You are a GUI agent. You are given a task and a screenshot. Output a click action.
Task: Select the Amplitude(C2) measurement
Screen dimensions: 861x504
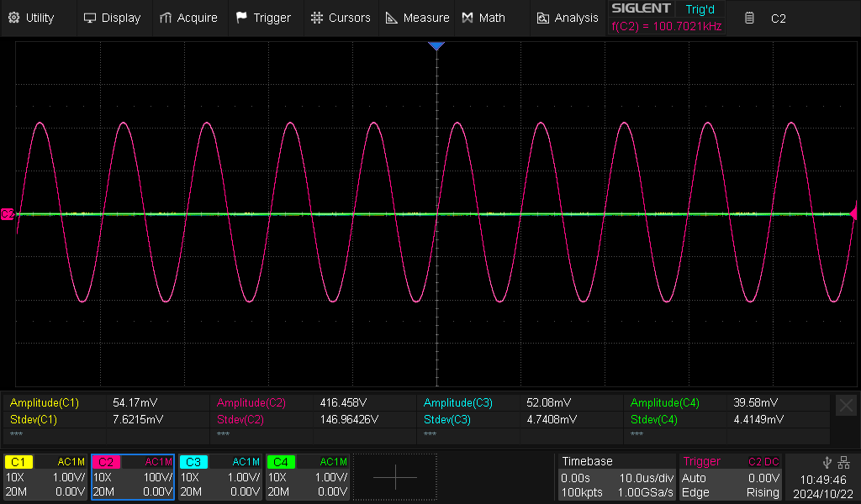(x=251, y=402)
